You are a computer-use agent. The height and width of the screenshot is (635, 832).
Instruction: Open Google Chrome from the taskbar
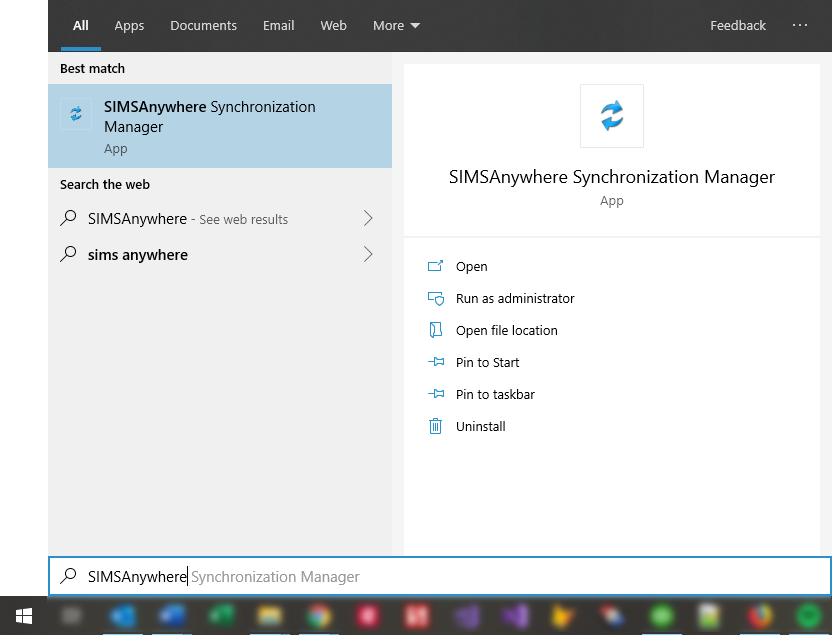coord(317,616)
